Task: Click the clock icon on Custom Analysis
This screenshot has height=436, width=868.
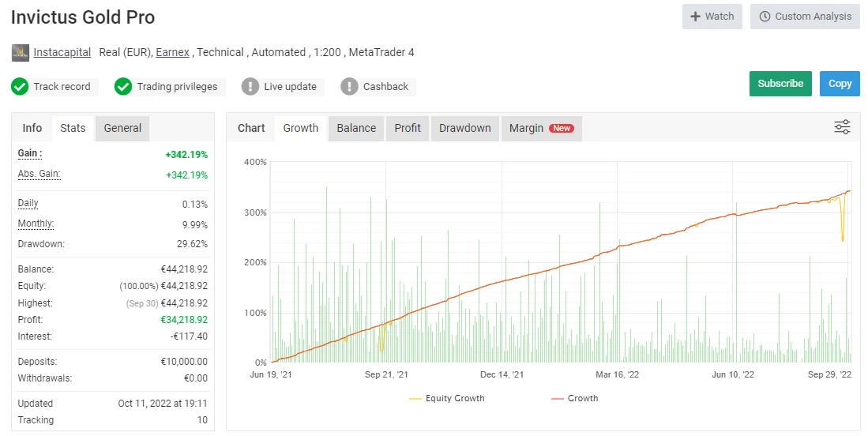Action: [x=765, y=17]
